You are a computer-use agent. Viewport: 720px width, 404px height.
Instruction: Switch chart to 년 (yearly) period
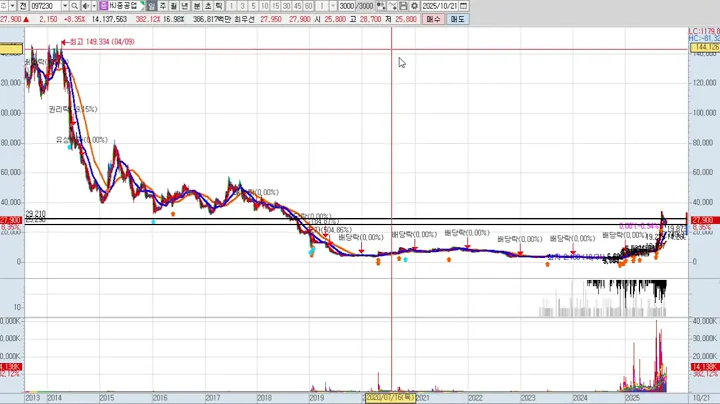[x=185, y=6]
